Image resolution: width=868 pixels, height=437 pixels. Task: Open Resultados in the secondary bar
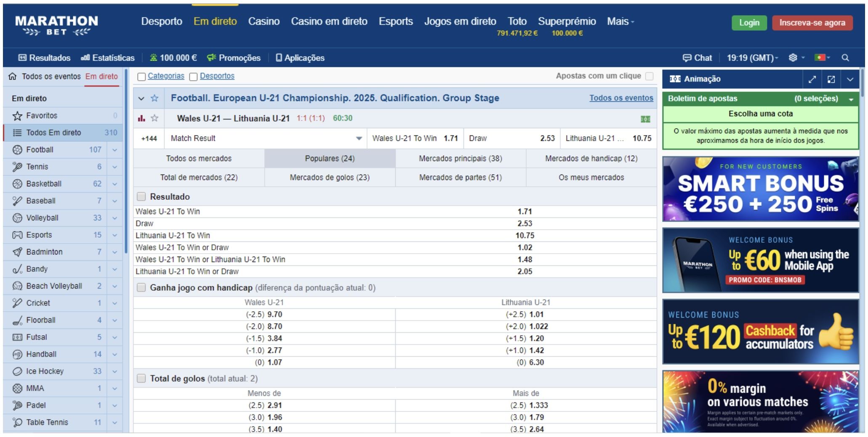click(44, 58)
